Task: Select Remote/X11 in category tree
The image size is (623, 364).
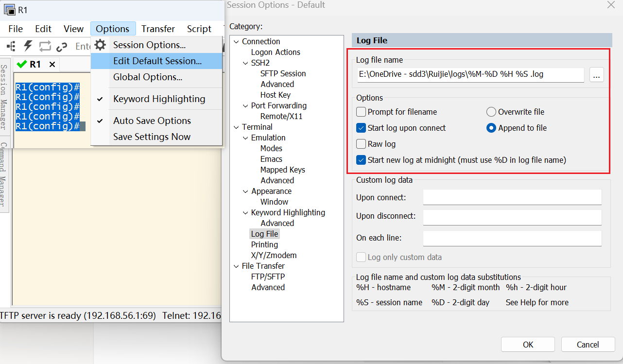Action: pos(281,116)
